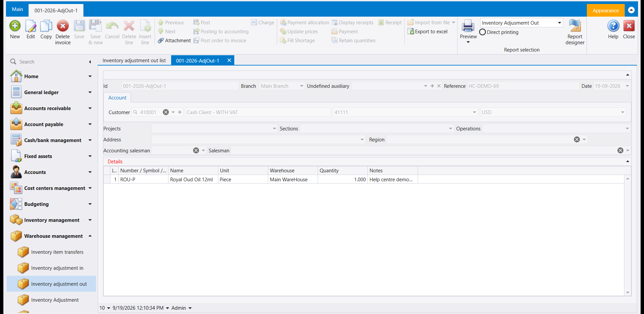Expand Inventory management section
This screenshot has height=314, width=644.
(x=90, y=220)
